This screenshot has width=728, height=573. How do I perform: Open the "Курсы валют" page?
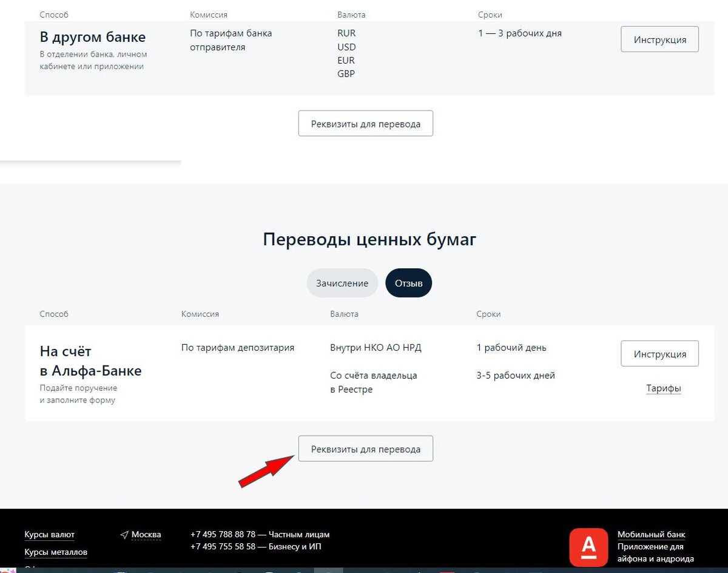point(49,534)
